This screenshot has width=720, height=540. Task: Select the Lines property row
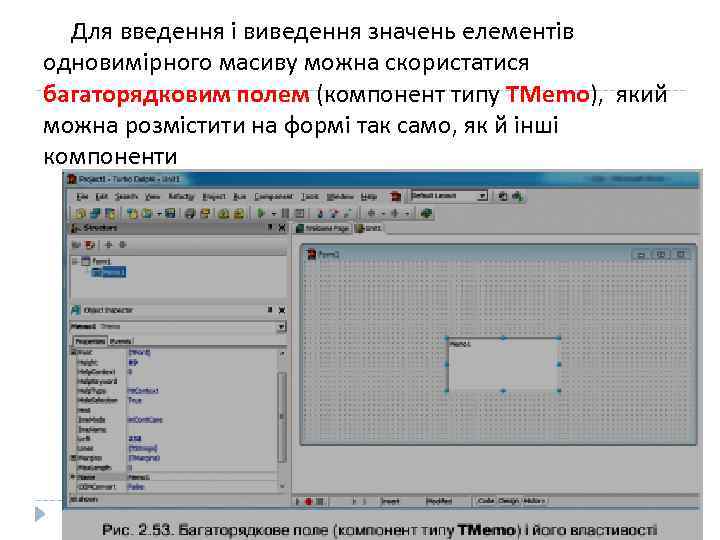click(x=175, y=448)
